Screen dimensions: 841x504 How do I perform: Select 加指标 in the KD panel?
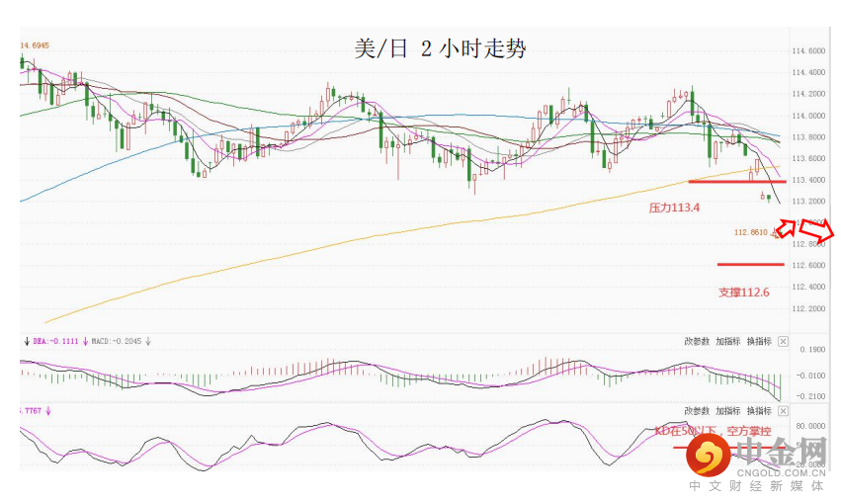727,410
